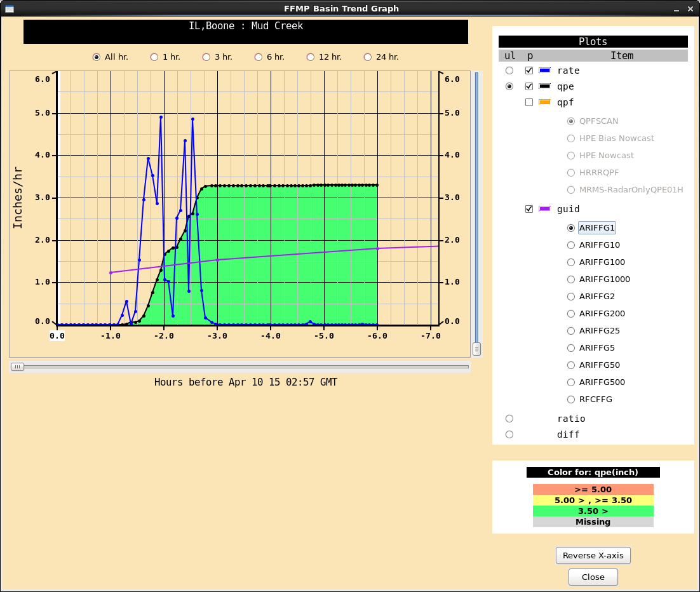Select the HPE Nowcast qpf source
The image size is (700, 592).
(x=600, y=156)
